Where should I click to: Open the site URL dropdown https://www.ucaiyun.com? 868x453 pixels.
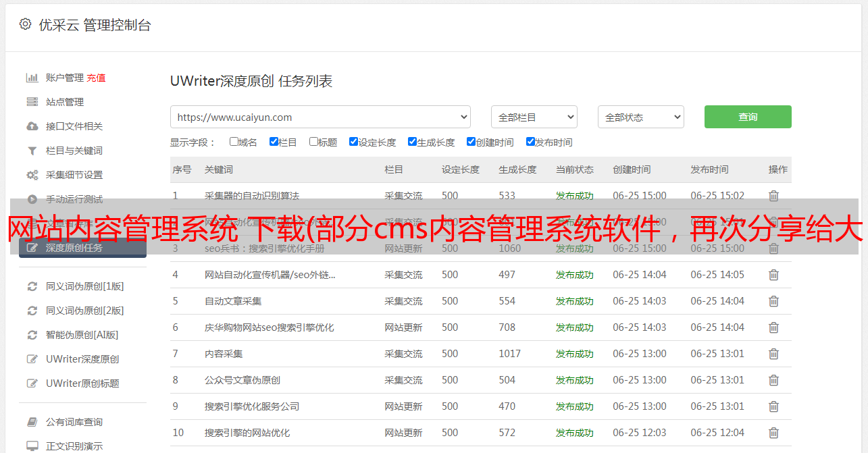pos(320,117)
